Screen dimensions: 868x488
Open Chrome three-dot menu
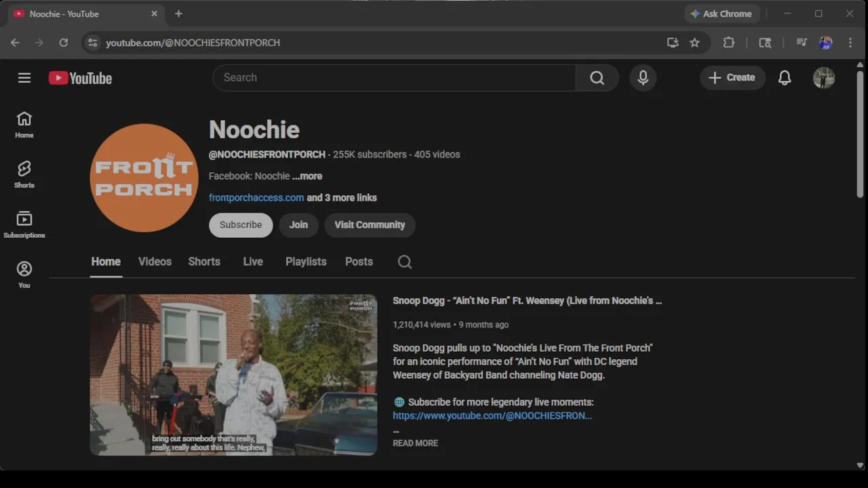click(850, 42)
